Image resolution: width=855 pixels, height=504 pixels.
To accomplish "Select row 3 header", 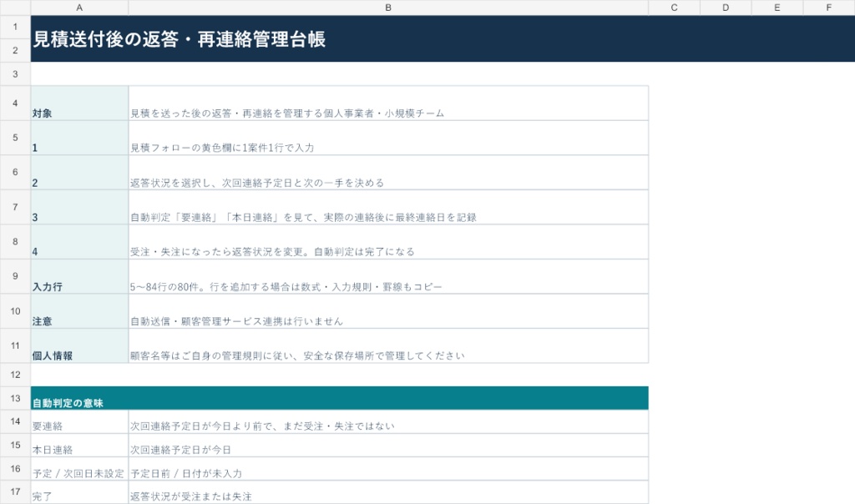I will click(15, 73).
